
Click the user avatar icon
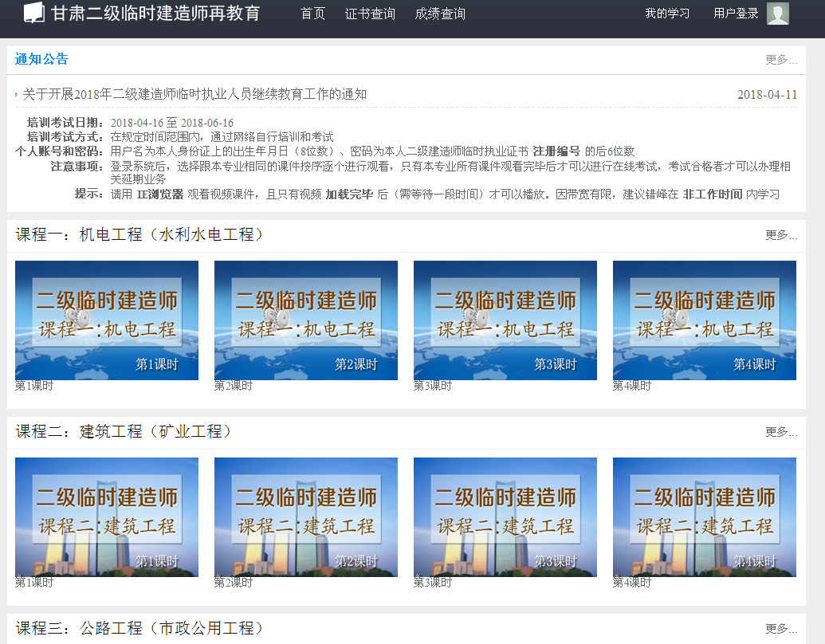(x=777, y=14)
